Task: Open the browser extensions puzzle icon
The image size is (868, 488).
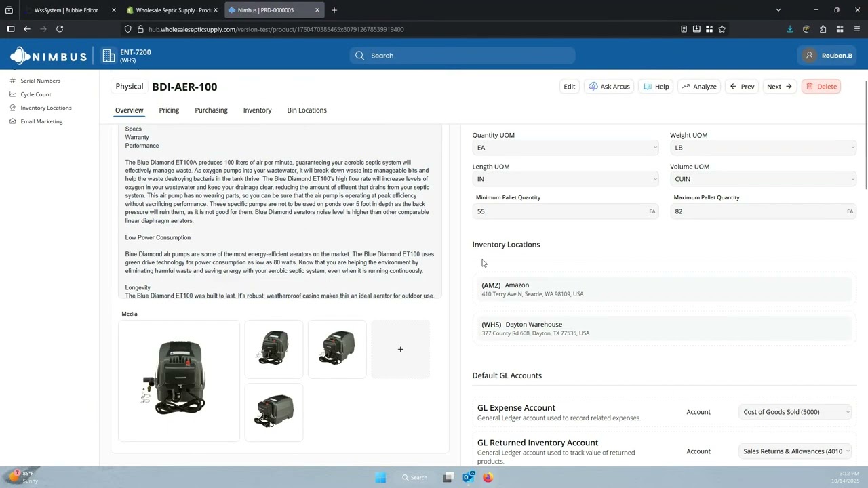Action: point(823,29)
